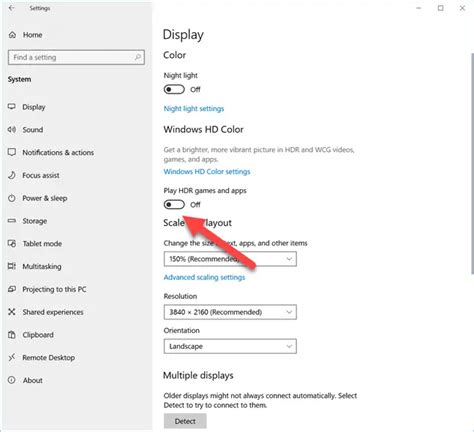This screenshot has height=432, width=474.
Task: Click the Home house icon
Action: pos(12,35)
